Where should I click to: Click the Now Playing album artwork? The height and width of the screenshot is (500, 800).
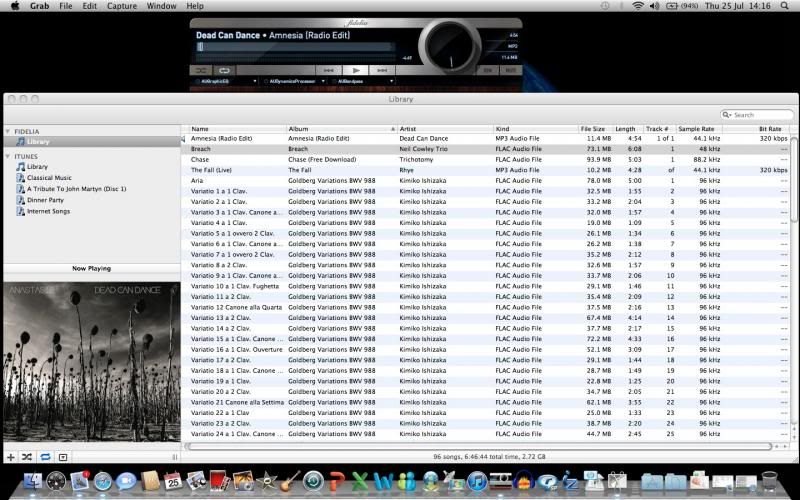(92, 362)
